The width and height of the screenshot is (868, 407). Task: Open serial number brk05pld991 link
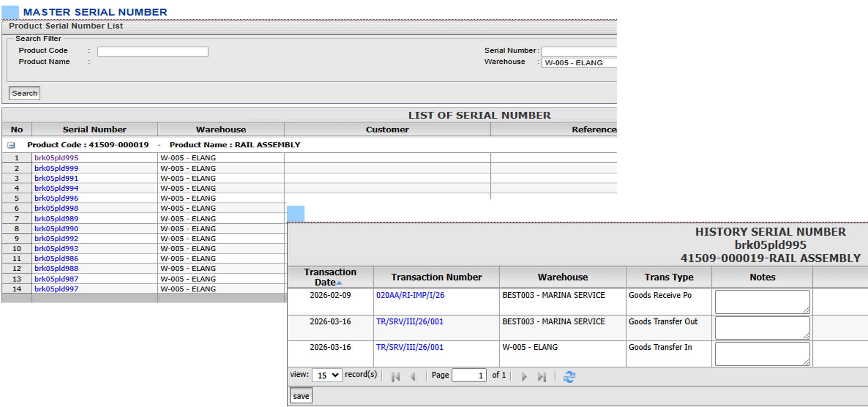(x=56, y=178)
